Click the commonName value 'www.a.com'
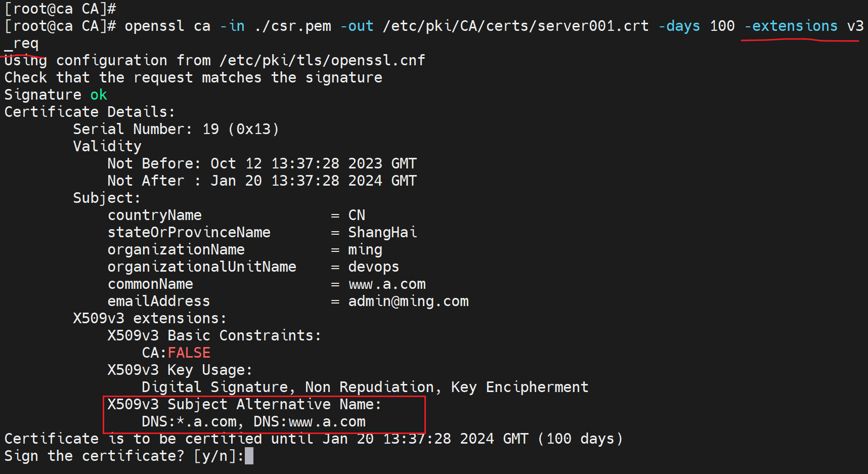The height and width of the screenshot is (474, 868). coord(387,284)
